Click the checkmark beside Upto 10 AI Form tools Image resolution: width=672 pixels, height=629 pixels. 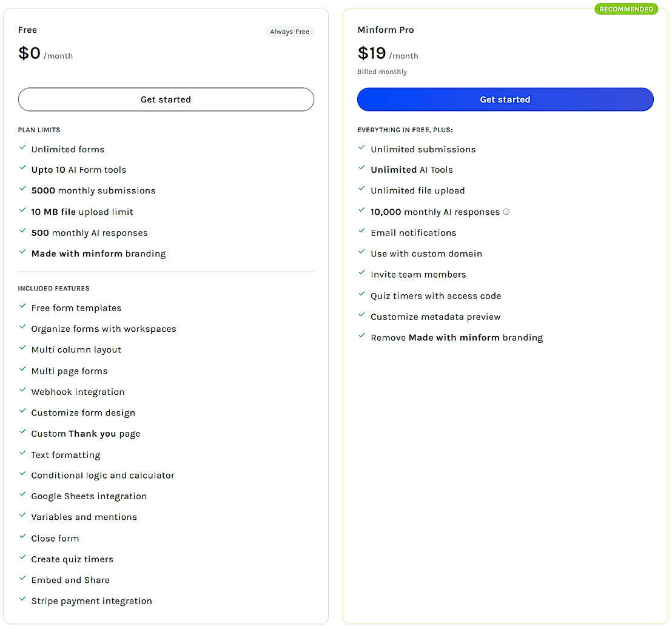(x=22, y=168)
